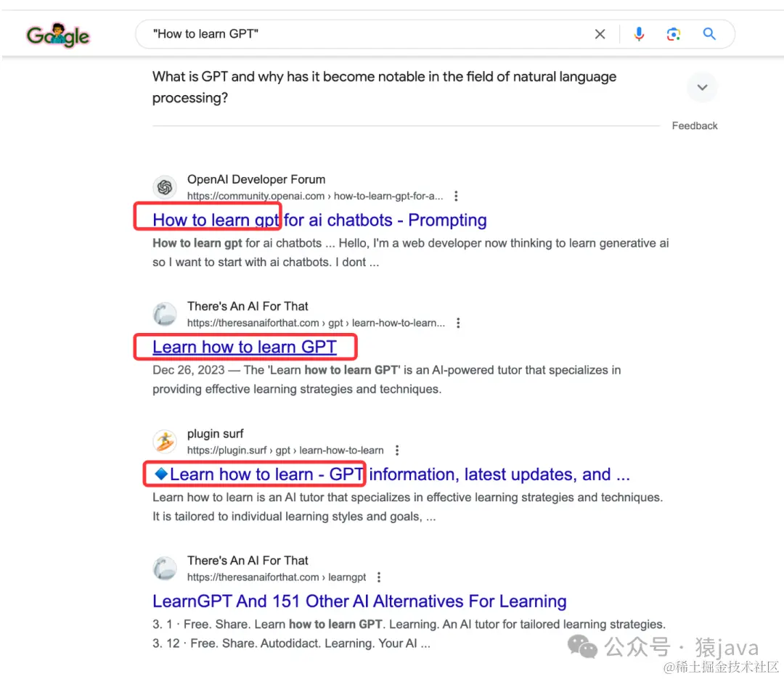Click favicon beside the learngpt result
784x679 pixels.
coord(165,569)
